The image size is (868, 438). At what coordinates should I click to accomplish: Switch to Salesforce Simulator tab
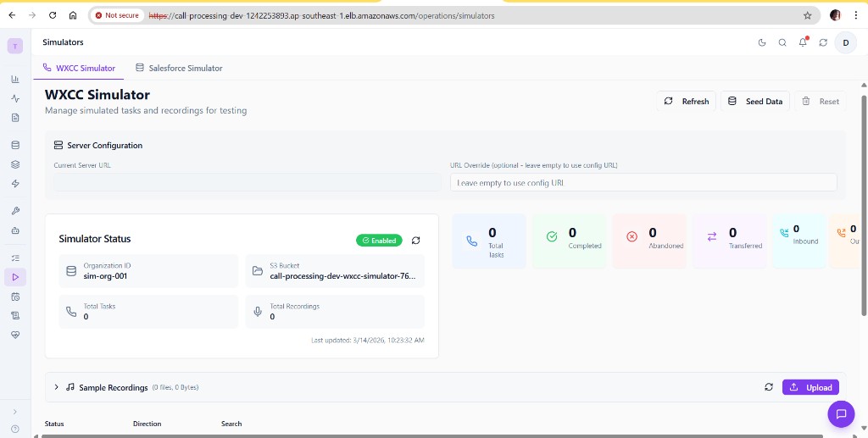(179, 68)
